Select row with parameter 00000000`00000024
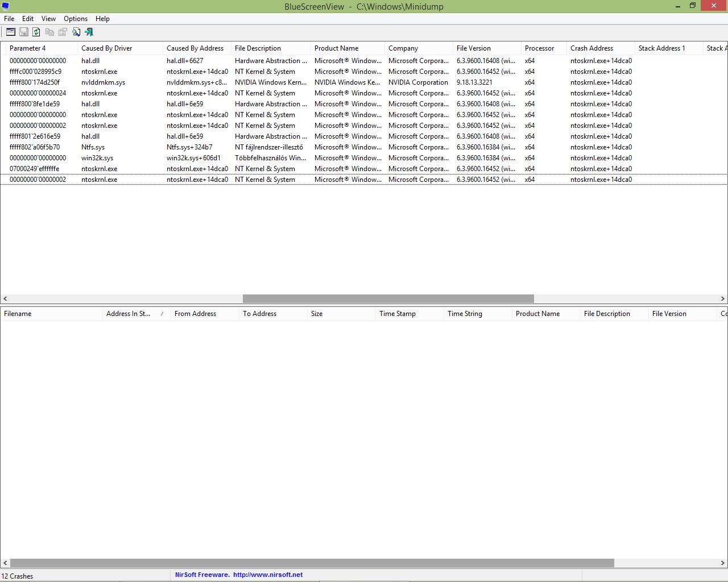This screenshot has width=728, height=582. click(364, 93)
